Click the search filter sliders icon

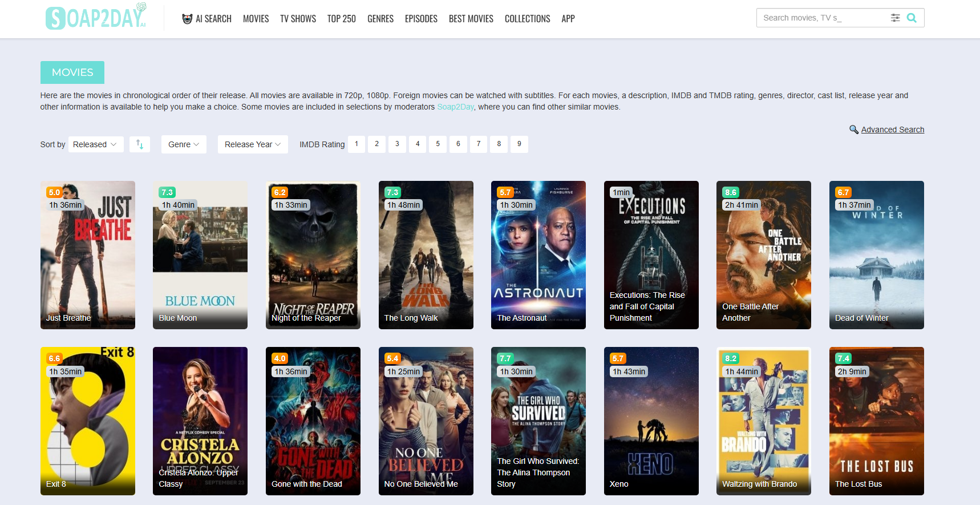[x=895, y=18]
